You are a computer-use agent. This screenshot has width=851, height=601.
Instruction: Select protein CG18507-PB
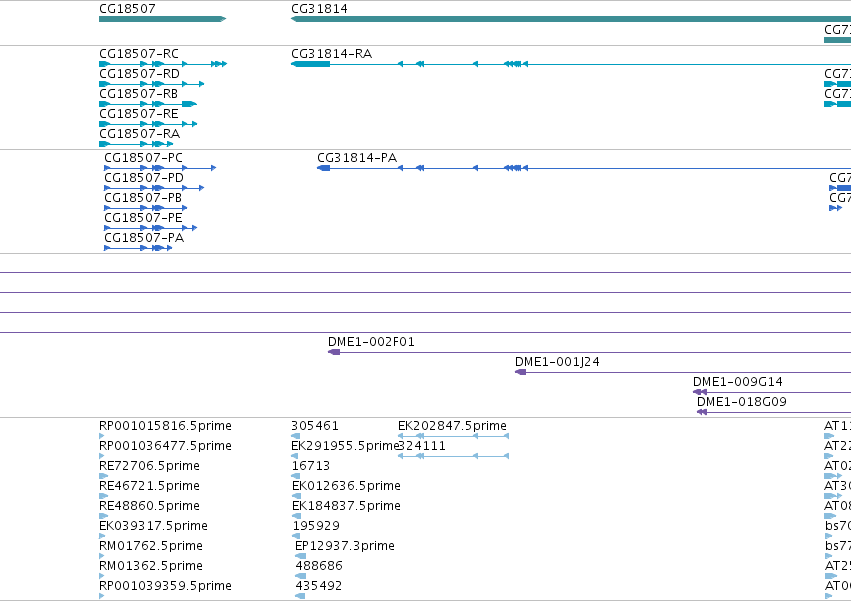pyautogui.click(x=143, y=198)
